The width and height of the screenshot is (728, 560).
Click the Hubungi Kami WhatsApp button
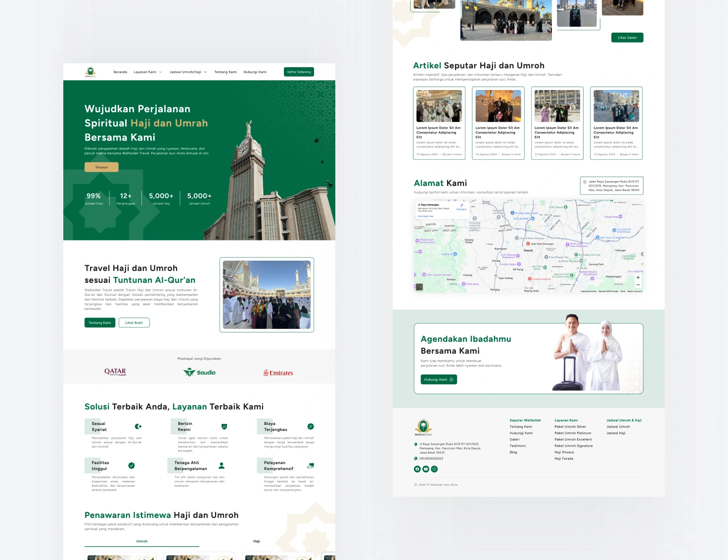point(439,379)
